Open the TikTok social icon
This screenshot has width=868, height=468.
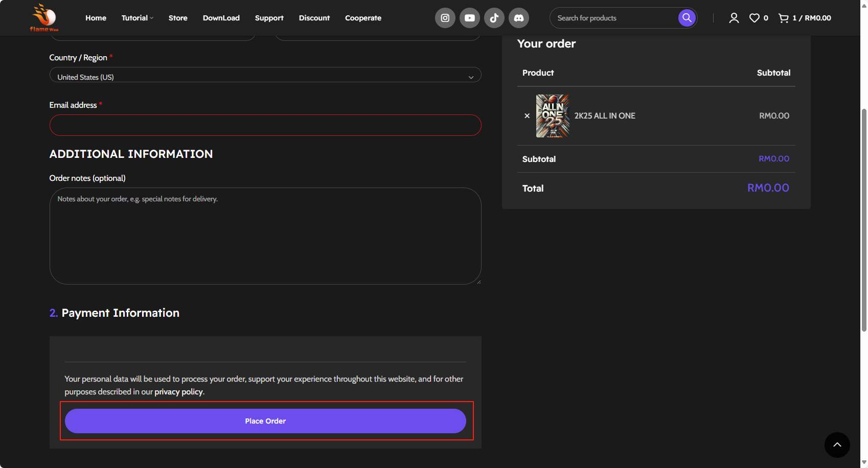(x=494, y=18)
